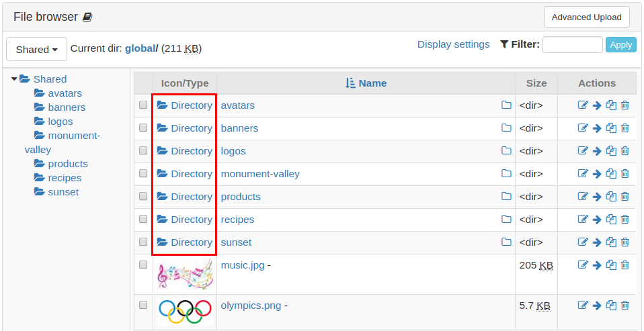The image size is (644, 331).
Task: Click the trash icon for avatars row
Action: pyautogui.click(x=625, y=105)
